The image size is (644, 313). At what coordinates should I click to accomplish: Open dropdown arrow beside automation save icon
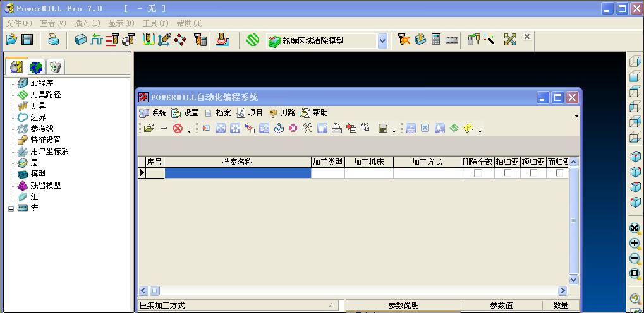(394, 131)
